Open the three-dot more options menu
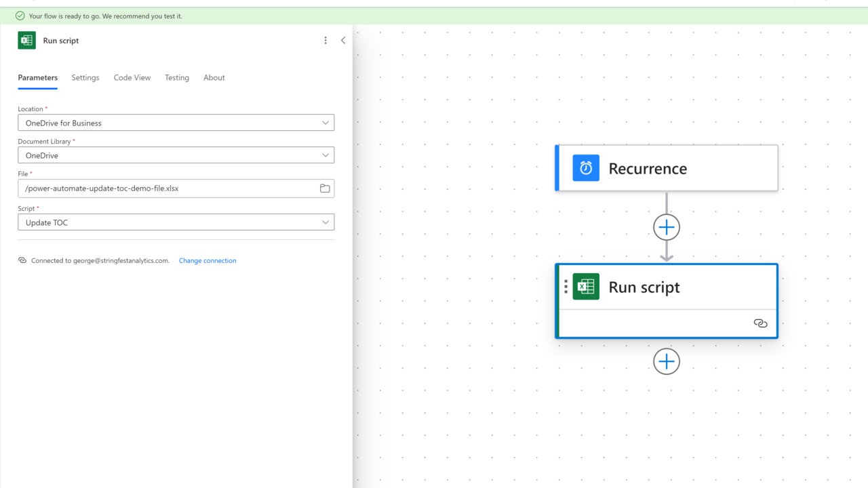Viewport: 868px width, 488px height. pyautogui.click(x=325, y=41)
